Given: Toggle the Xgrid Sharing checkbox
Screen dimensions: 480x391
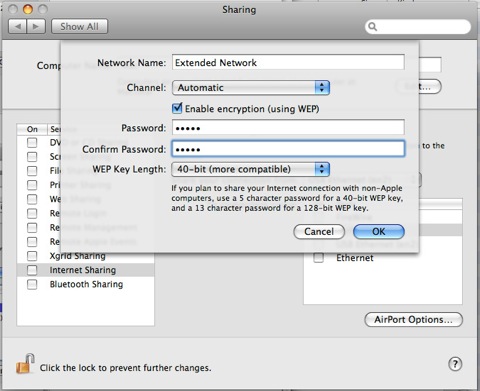Looking at the screenshot, I should click(32, 256).
